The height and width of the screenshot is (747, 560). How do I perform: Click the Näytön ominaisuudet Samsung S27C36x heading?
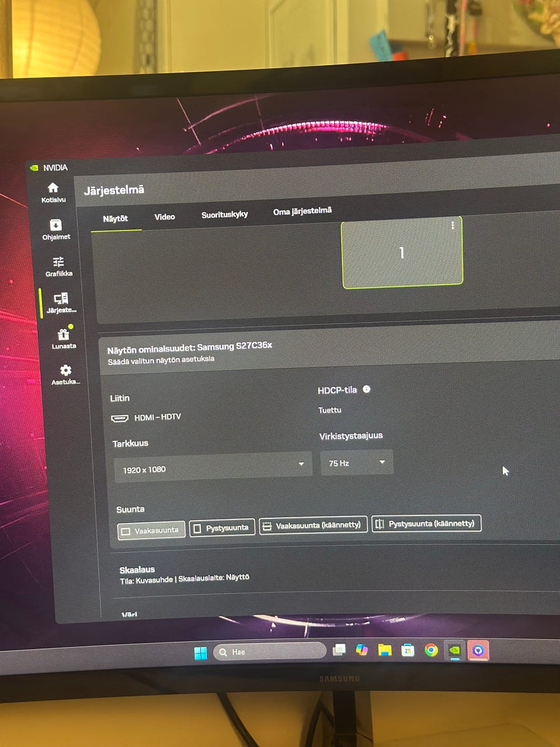tap(190, 348)
